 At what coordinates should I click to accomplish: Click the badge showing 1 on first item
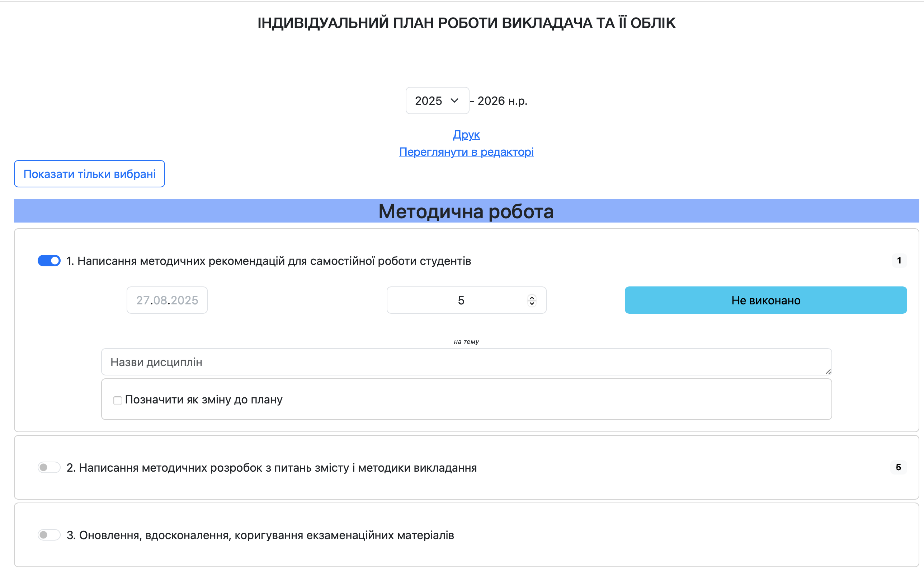coord(899,261)
